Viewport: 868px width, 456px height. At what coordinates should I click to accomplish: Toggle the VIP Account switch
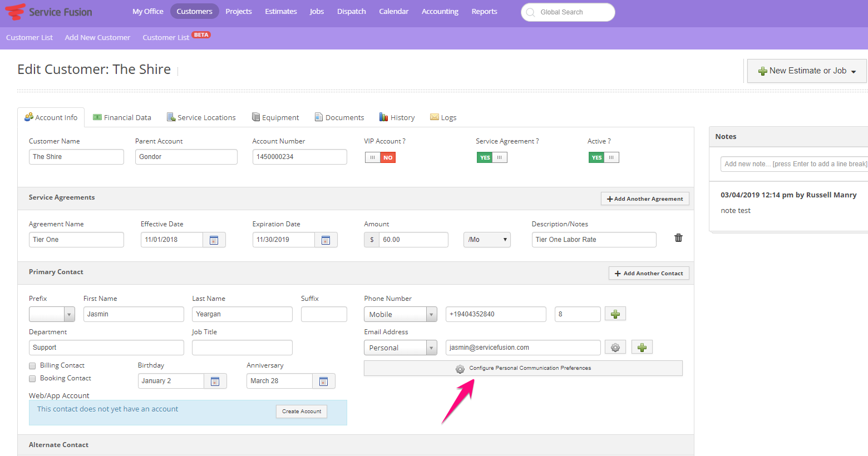coord(380,157)
